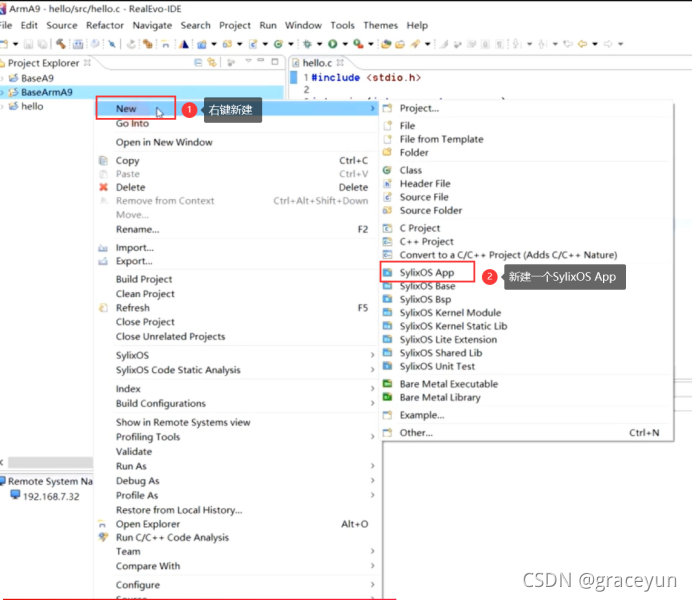Select SylixOS Bsp from New submenu
692x601 pixels.
(528, 299)
